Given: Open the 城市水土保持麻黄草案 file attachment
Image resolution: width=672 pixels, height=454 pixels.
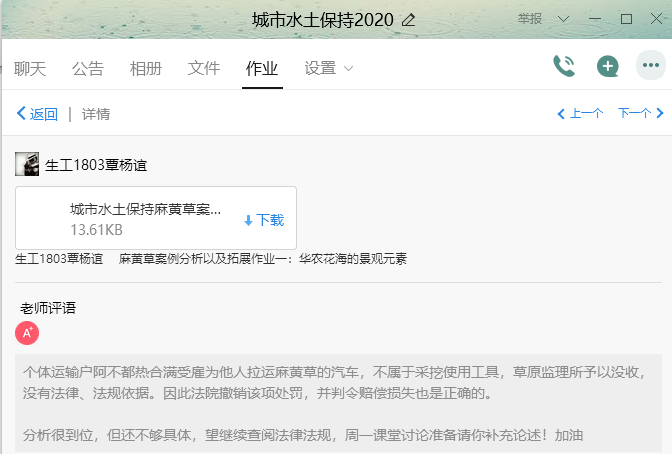Looking at the screenshot, I should [145, 210].
